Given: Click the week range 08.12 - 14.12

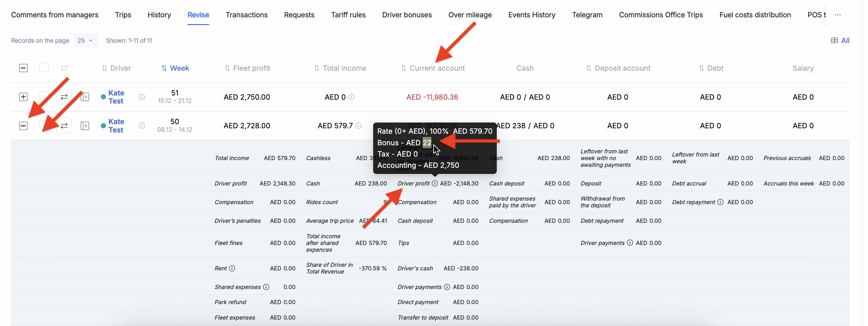Looking at the screenshot, I should (x=175, y=130).
